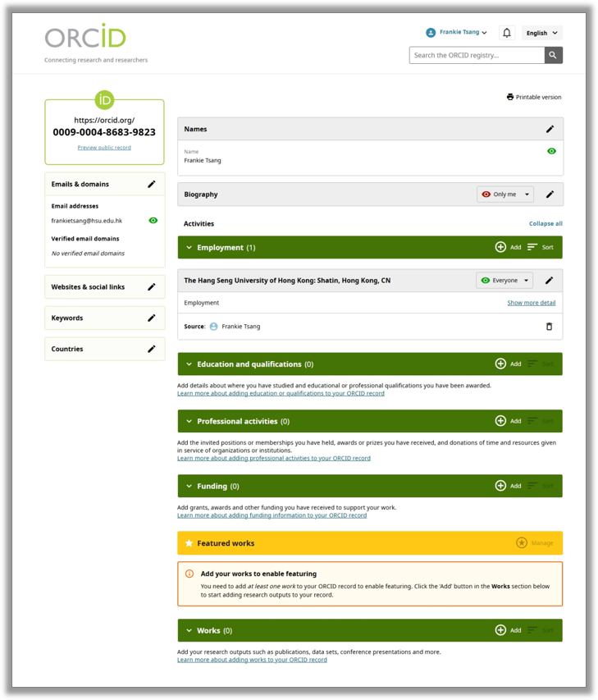This screenshot has height=700, width=598.
Task: Click the ORCID logo
Action: coord(85,36)
